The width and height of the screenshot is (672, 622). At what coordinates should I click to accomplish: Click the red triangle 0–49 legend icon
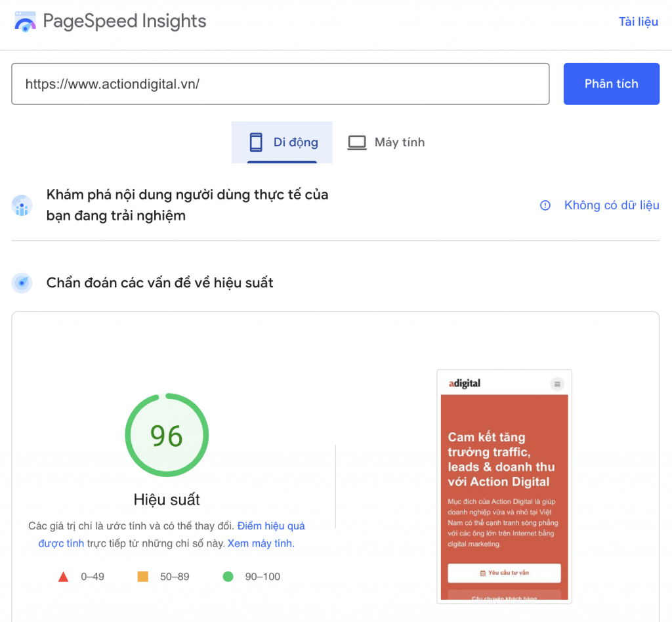point(64,577)
